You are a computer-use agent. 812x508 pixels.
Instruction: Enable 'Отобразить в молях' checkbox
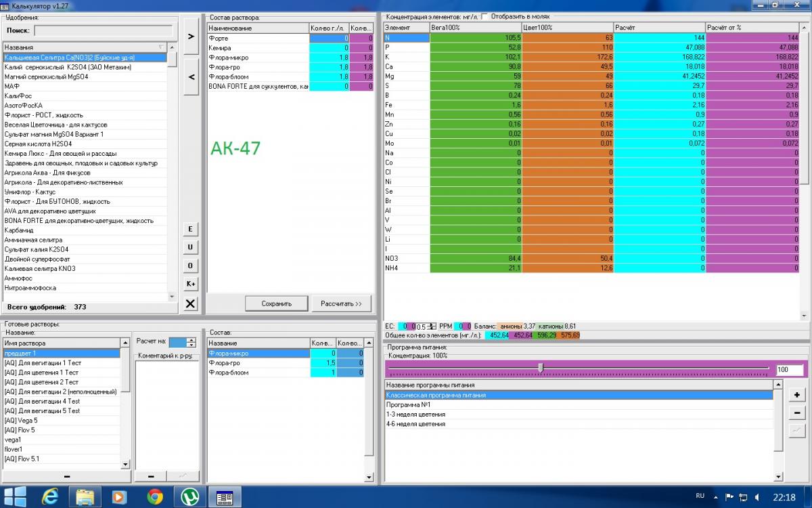484,16
